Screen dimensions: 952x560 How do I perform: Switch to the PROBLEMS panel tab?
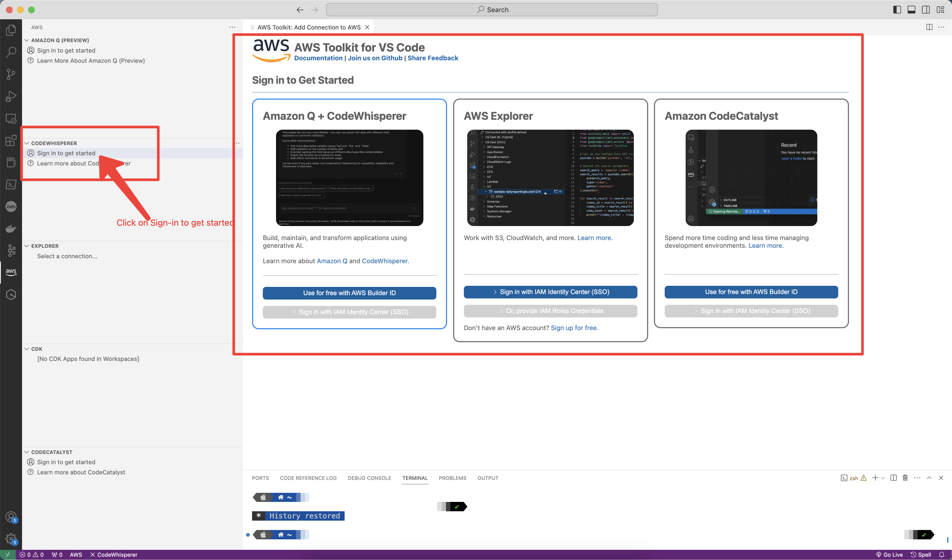(x=452, y=478)
